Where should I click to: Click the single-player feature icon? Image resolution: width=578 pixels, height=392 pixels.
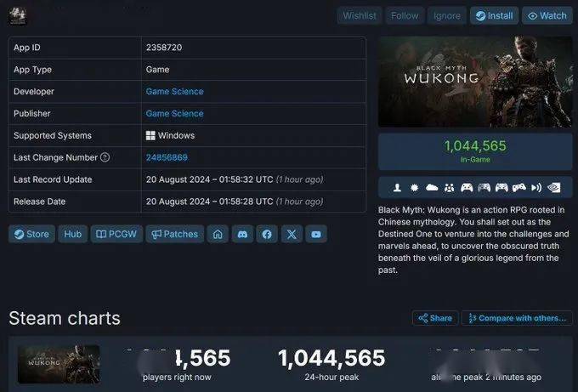[397, 187]
